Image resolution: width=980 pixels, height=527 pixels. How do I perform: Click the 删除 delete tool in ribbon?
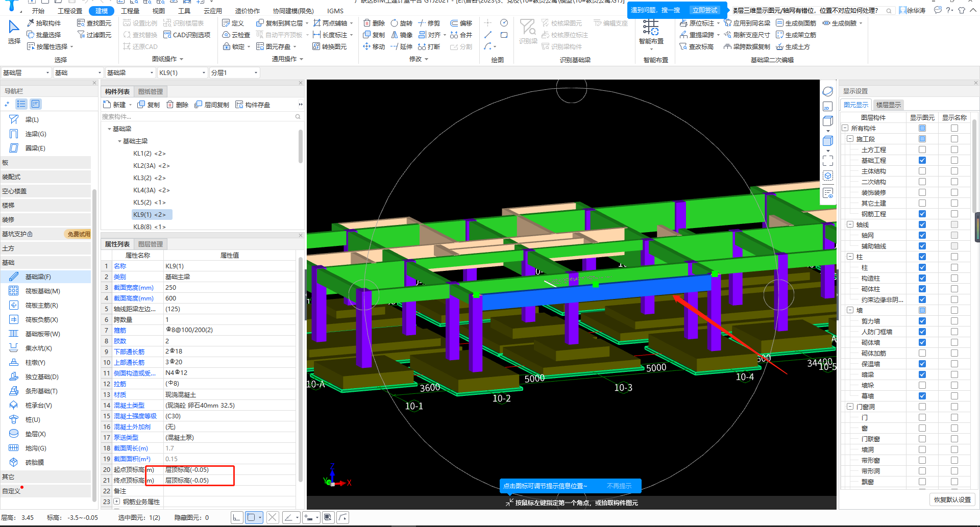click(374, 23)
